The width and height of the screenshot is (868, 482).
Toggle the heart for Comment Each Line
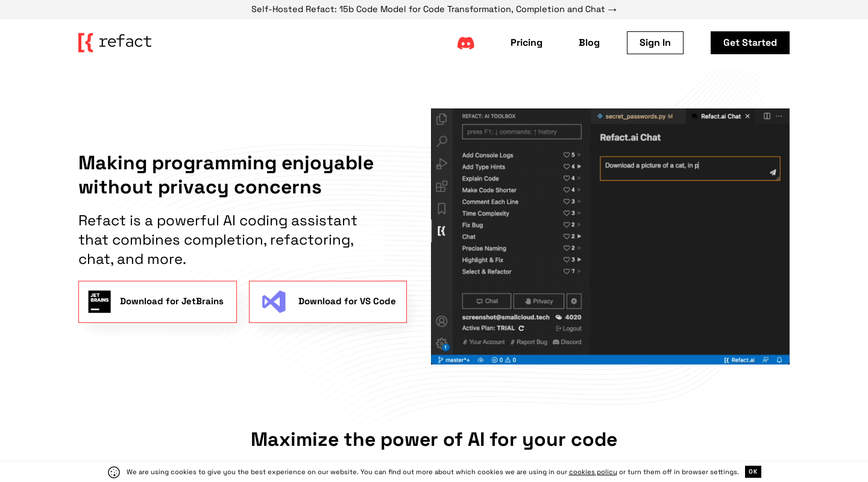(x=567, y=202)
